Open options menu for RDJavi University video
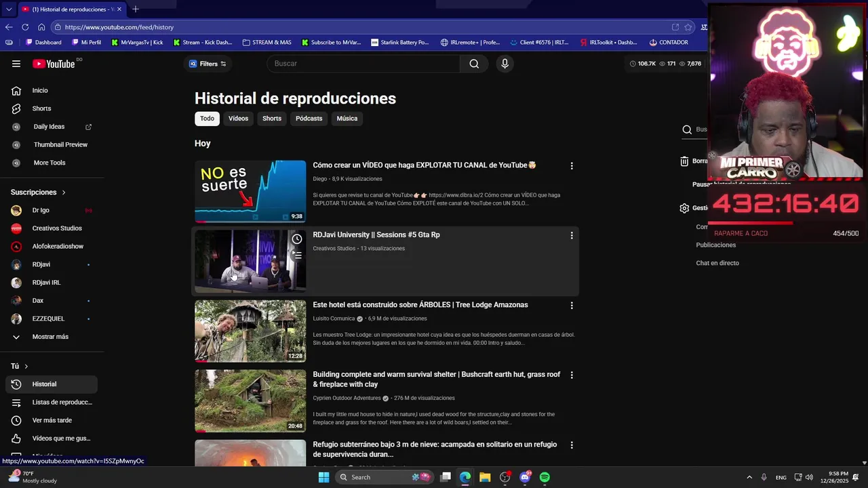The width and height of the screenshot is (868, 488). click(572, 236)
